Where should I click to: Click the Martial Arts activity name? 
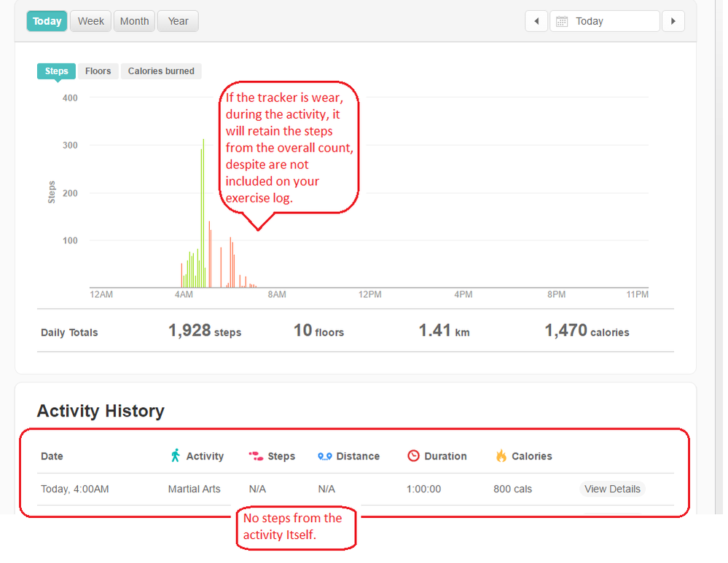(194, 489)
